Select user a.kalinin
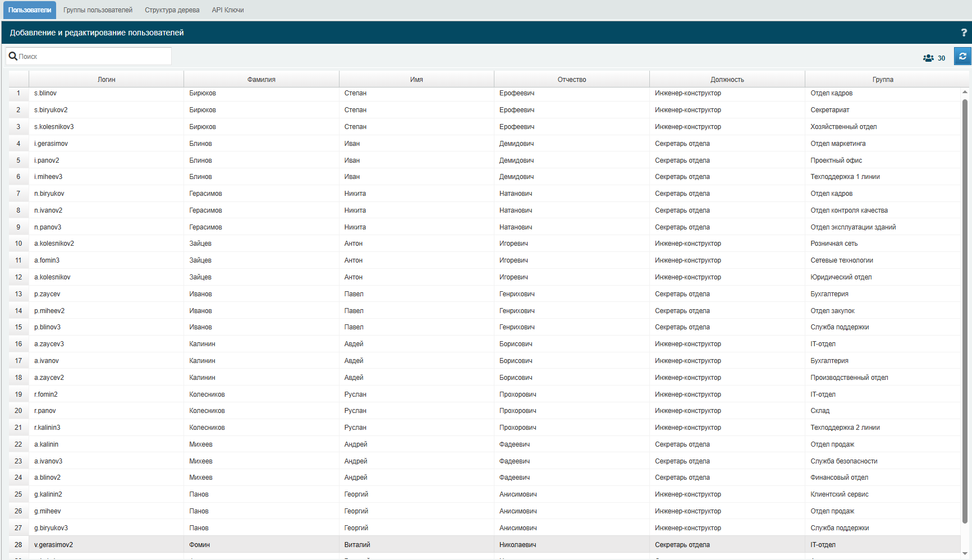 [46, 444]
